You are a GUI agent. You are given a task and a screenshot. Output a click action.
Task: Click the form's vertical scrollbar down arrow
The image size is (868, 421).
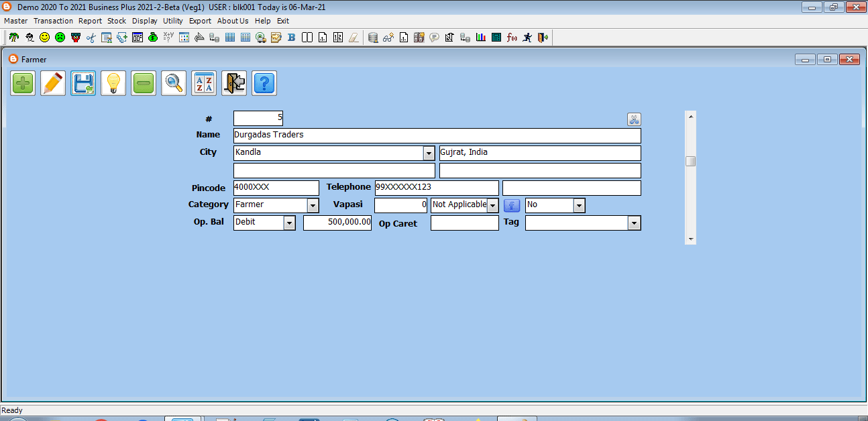690,239
